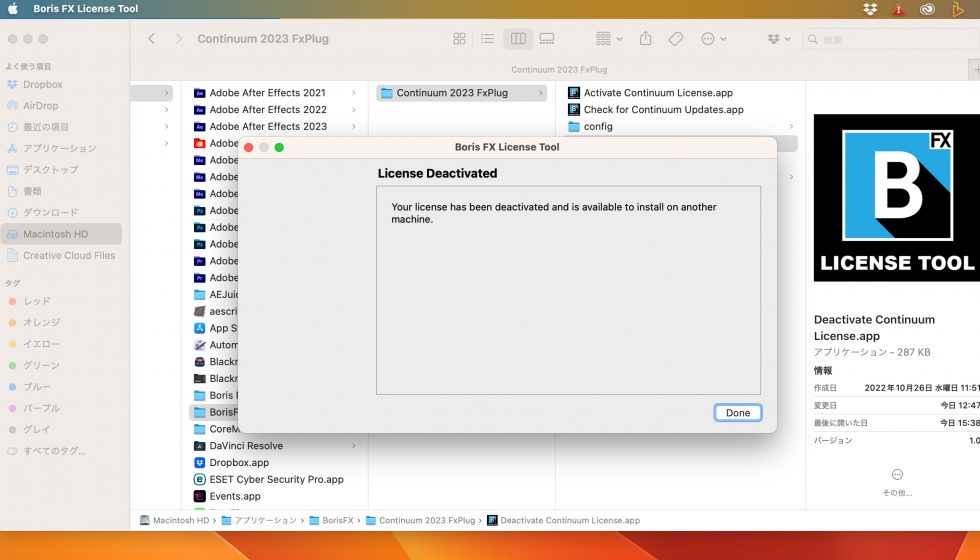Image resolution: width=980 pixels, height=560 pixels.
Task: Select Adobe After Effects 2021 folder
Action: [x=275, y=92]
